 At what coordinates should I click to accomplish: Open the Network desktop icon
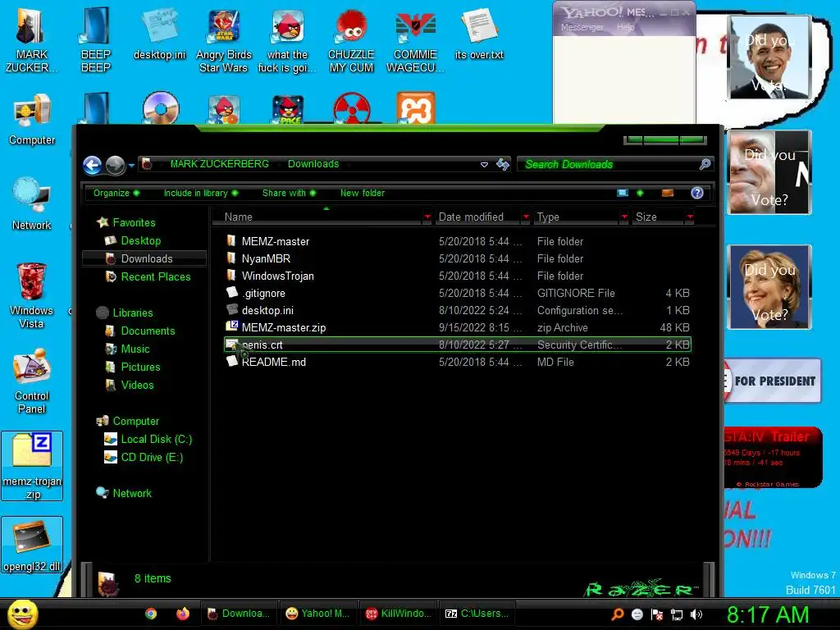(x=32, y=204)
